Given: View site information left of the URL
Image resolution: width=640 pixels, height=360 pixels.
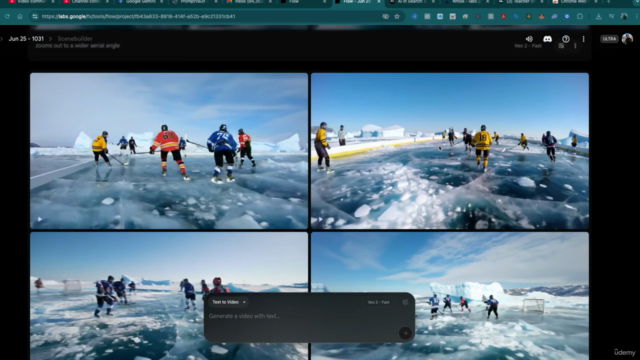Looking at the screenshot, I should [35, 16].
